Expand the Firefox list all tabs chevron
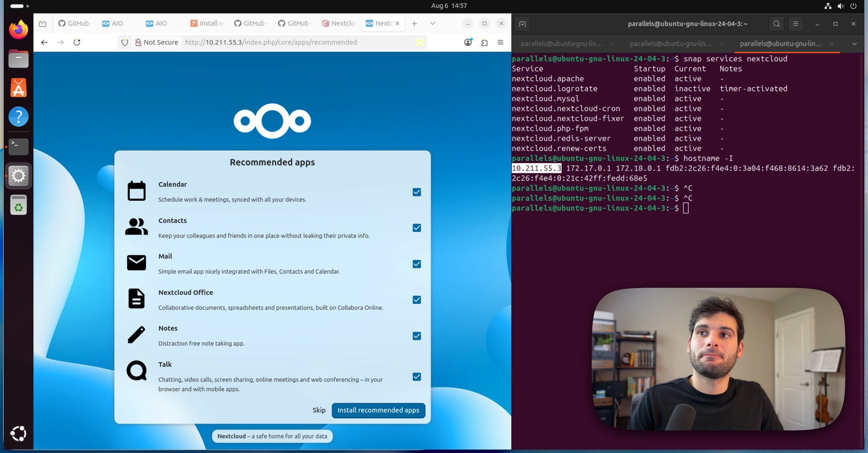Screen dimensions: 868x453 tap(433, 23)
